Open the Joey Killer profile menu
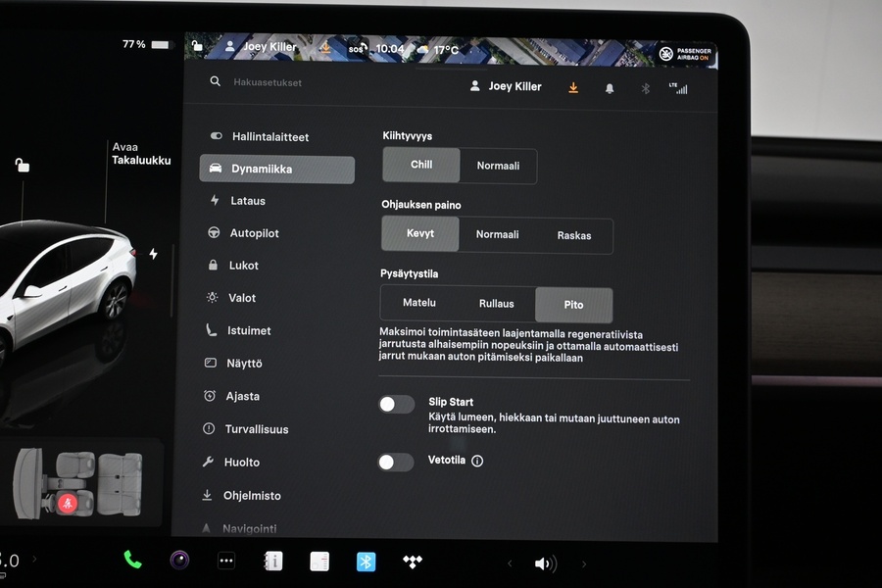 click(x=506, y=86)
